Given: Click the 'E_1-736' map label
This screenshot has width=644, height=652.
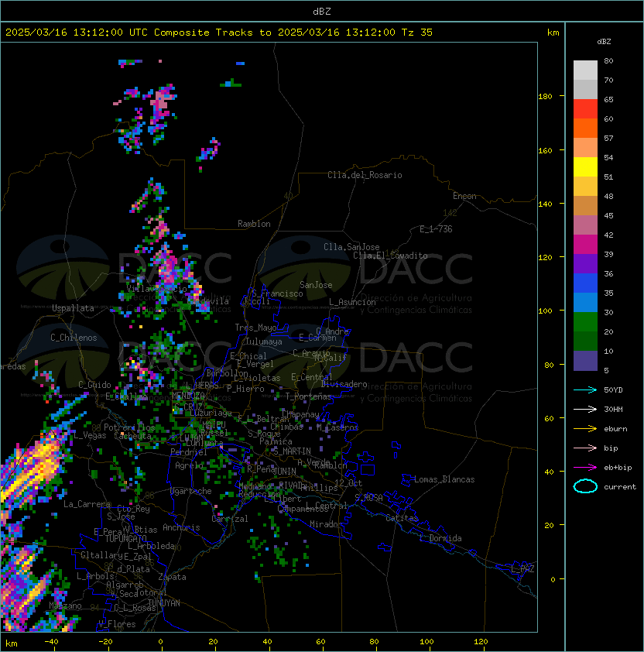Looking at the screenshot, I should 436,229.
